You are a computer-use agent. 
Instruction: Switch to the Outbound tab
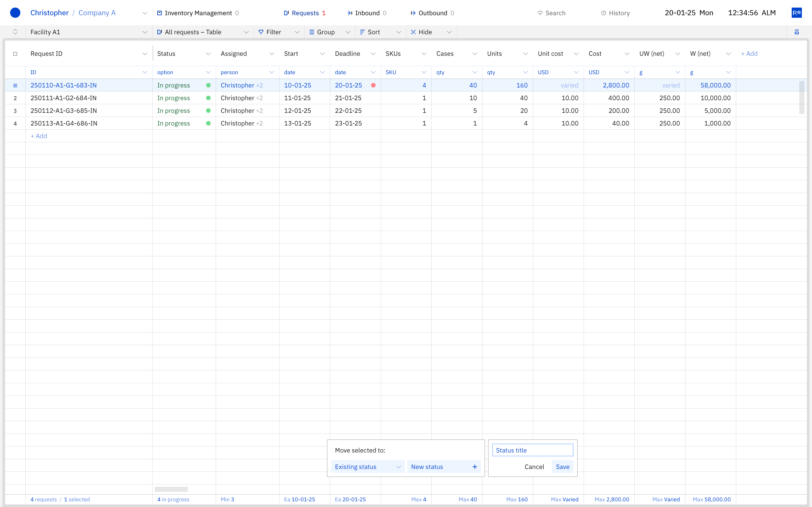432,13
